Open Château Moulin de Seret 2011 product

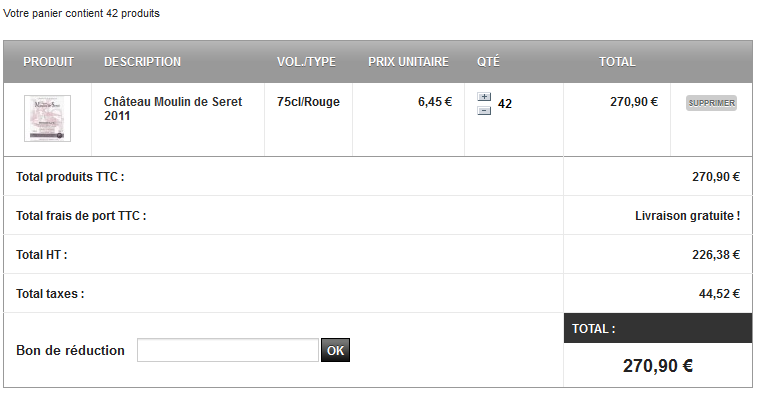[173, 109]
